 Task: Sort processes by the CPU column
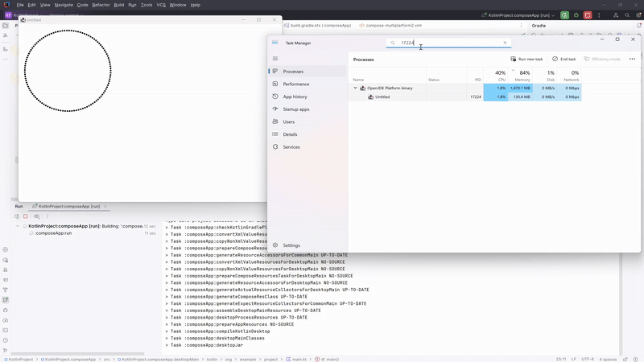(x=496, y=76)
